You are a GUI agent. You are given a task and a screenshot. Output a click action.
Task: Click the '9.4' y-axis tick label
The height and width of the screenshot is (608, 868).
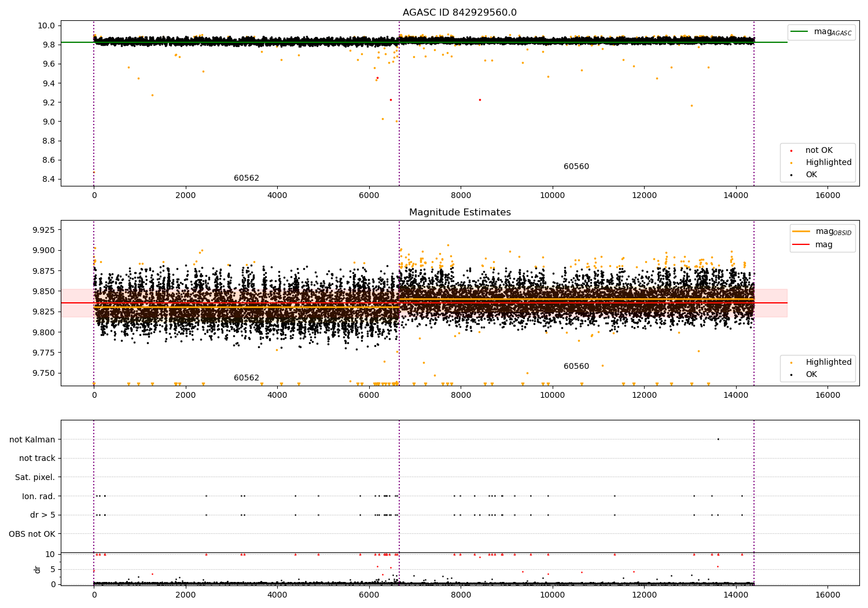tap(49, 83)
